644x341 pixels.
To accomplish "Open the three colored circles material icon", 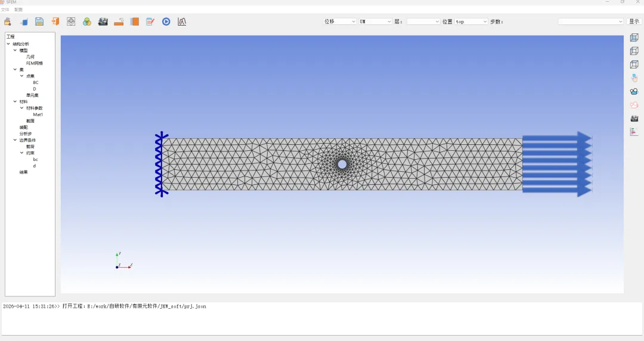I will [x=86, y=22].
